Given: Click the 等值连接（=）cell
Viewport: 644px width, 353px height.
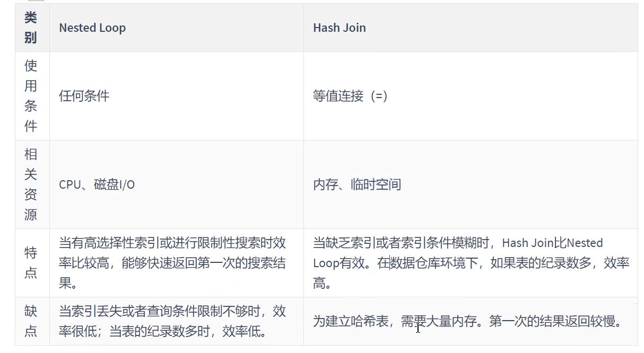Looking at the screenshot, I should (x=471, y=96).
